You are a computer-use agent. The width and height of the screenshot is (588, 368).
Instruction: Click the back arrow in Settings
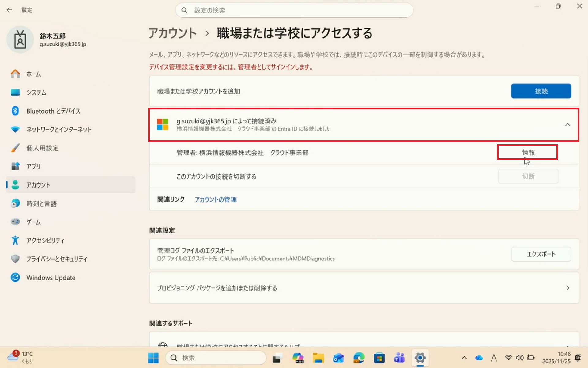(9, 10)
